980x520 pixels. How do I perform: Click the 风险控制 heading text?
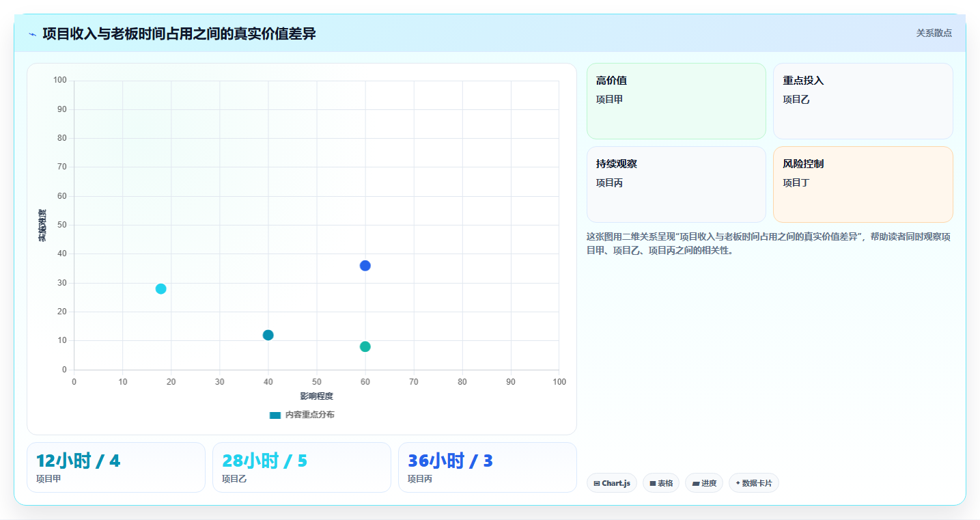tap(803, 164)
